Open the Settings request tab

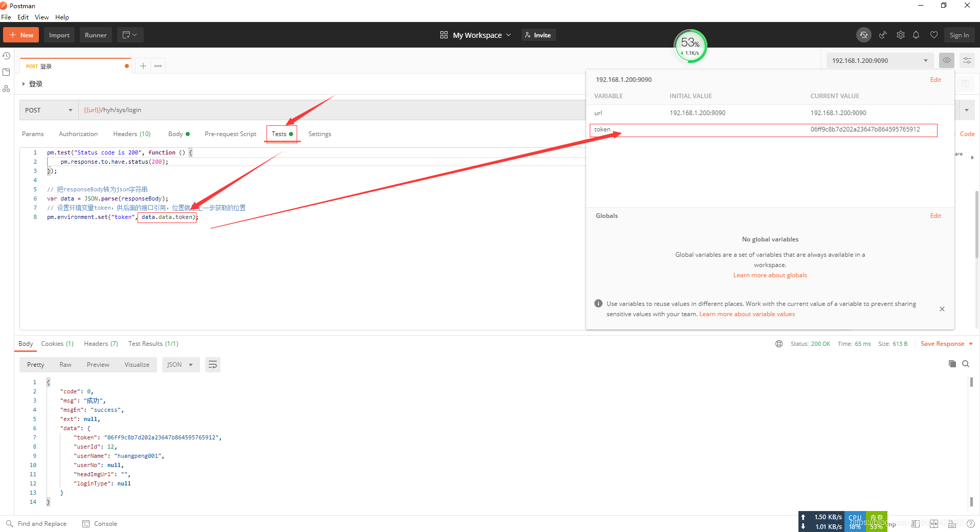click(x=320, y=134)
